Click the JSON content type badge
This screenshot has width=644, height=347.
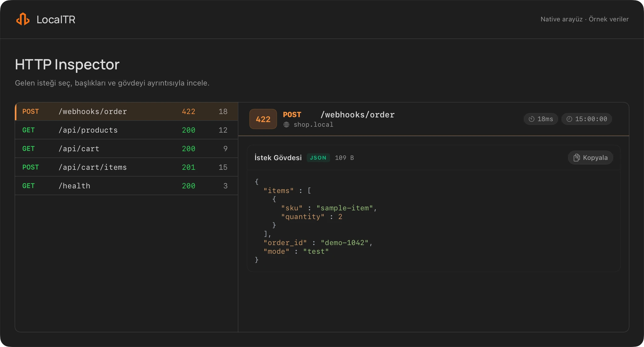tap(318, 158)
